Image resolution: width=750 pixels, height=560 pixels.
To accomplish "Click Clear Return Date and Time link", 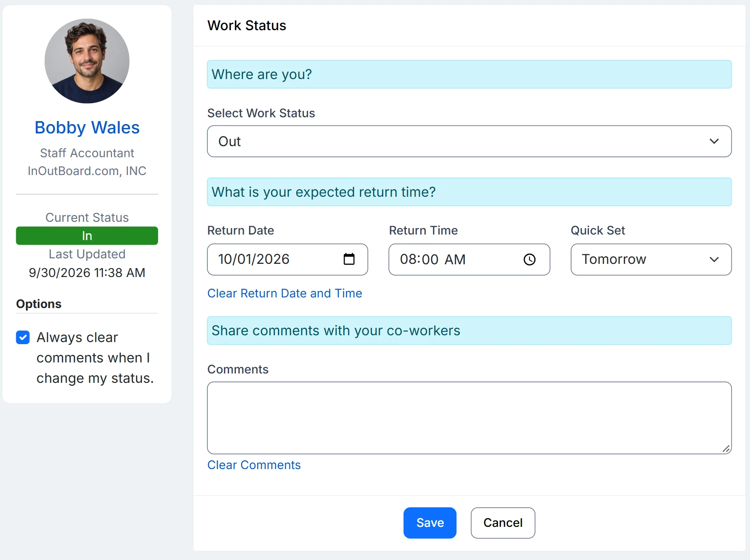I will tap(285, 293).
